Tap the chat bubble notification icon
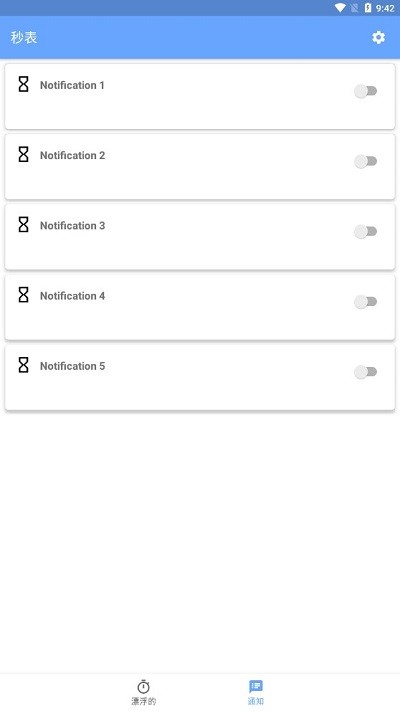This screenshot has width=400, height=711. (256, 686)
